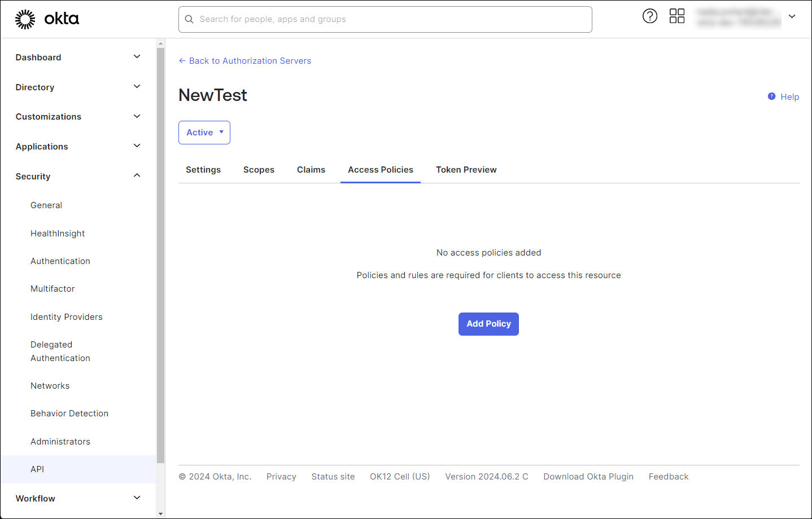Expand the Dashboard menu chevron

[x=137, y=56]
